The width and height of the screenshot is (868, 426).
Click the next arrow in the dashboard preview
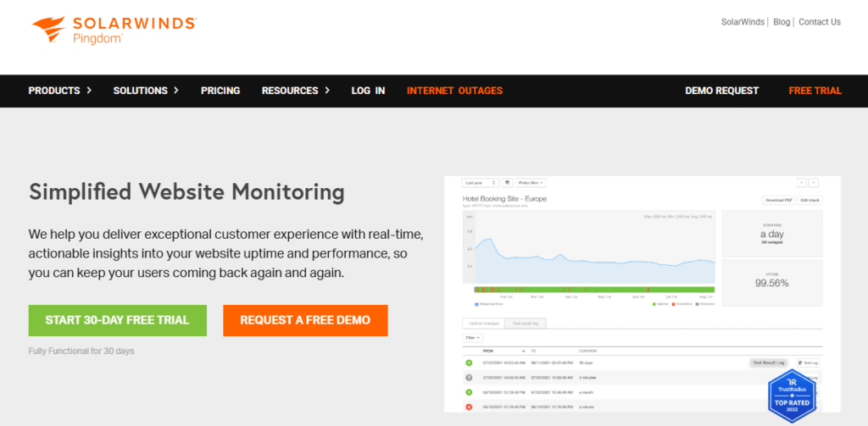[x=813, y=183]
